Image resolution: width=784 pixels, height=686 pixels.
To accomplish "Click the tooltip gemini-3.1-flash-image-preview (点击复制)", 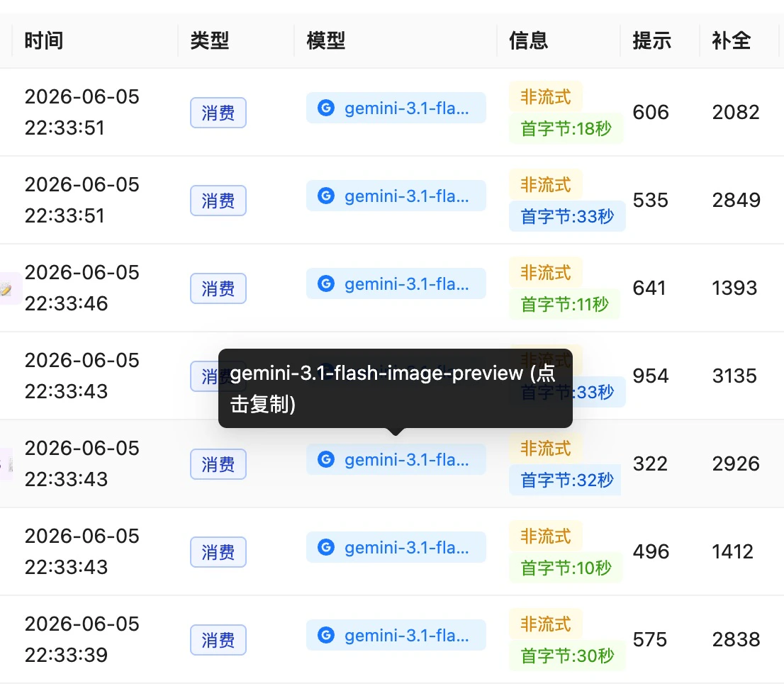I will point(396,388).
